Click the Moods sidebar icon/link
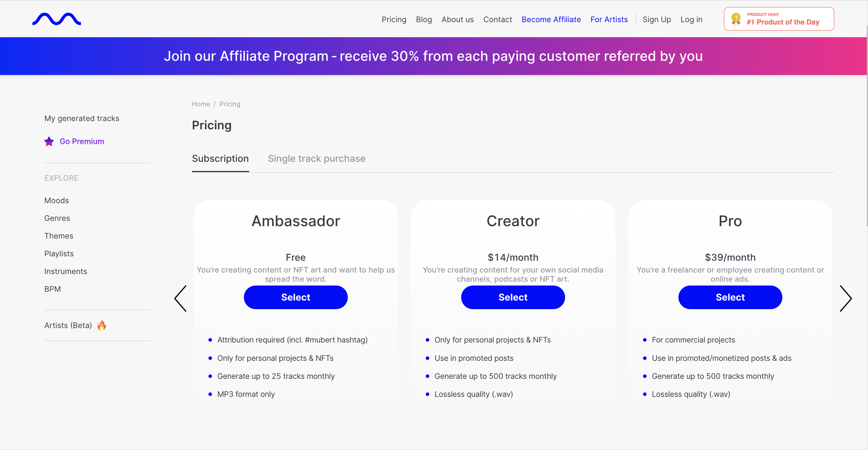The image size is (868, 450). point(57,200)
